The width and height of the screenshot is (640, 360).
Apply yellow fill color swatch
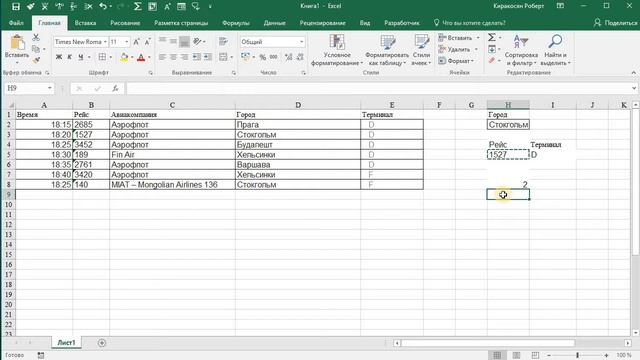click(x=124, y=57)
